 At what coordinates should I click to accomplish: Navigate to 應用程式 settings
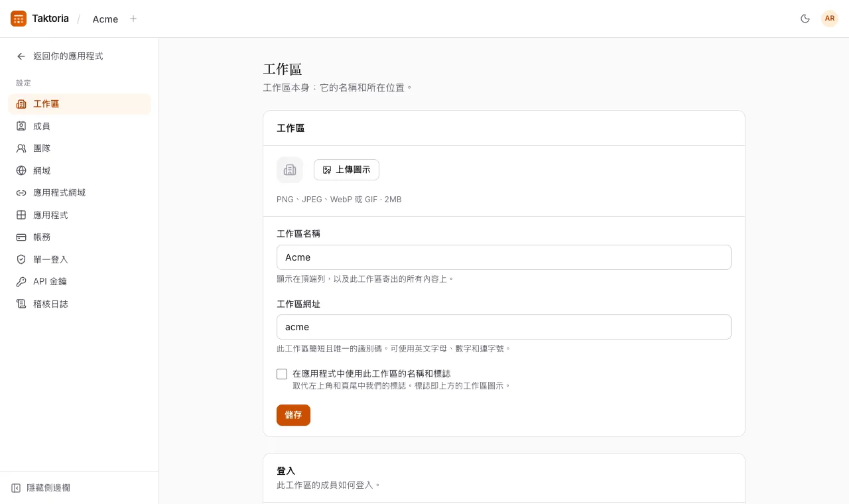(80, 215)
